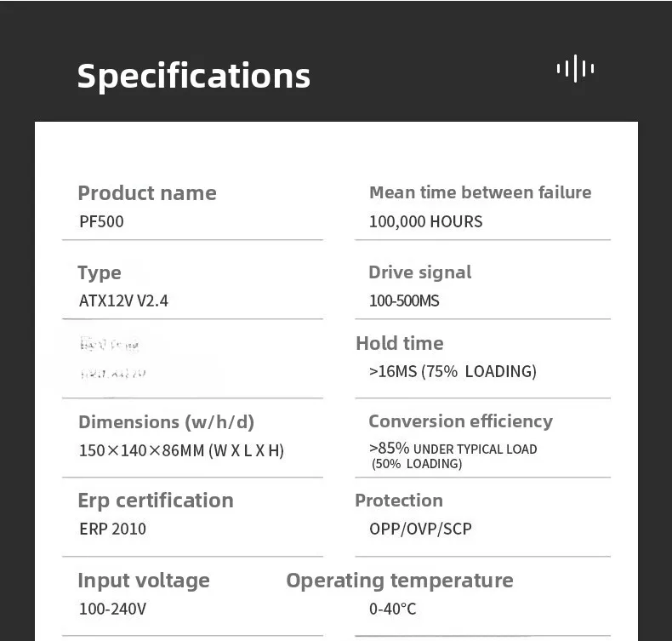This screenshot has height=641, width=672.
Task: Select the 100-240V value
Action: (x=112, y=610)
